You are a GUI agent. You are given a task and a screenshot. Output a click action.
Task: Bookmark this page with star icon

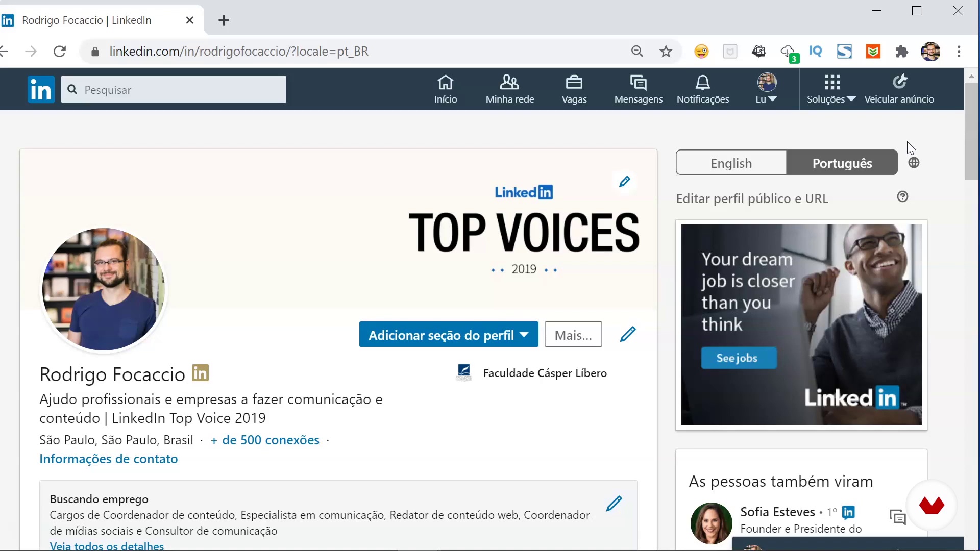[666, 52]
